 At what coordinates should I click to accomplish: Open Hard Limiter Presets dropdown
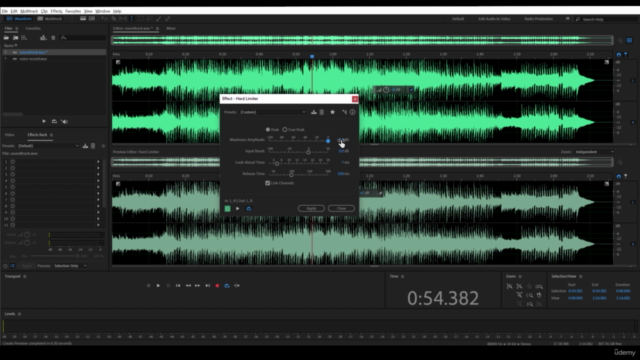coord(273,112)
